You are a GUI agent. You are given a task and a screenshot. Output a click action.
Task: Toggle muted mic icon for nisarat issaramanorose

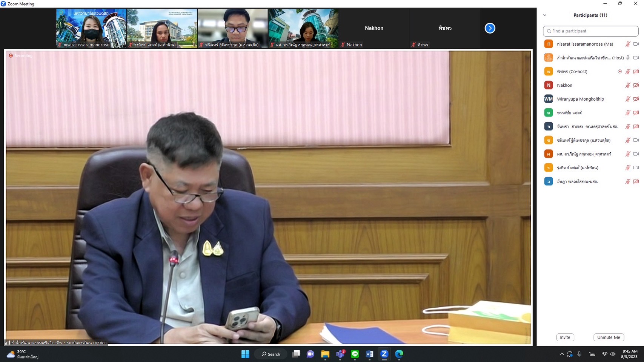627,44
